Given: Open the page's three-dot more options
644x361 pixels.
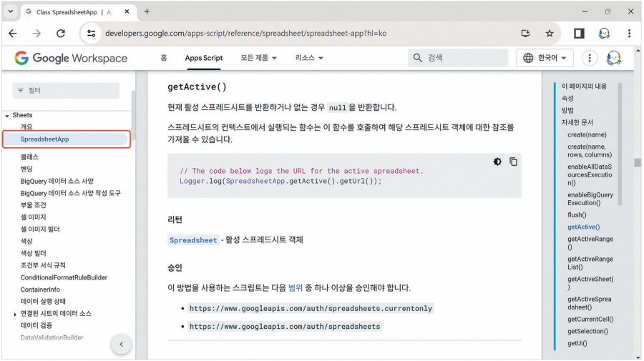Looking at the screenshot, I should coord(590,58).
